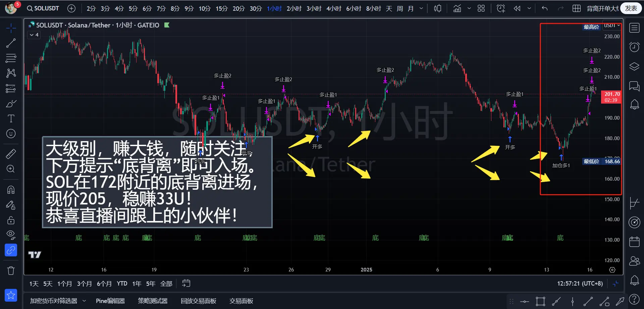Toggle stay in drawing mode
The height and width of the screenshot is (309, 644).
coord(11,205)
